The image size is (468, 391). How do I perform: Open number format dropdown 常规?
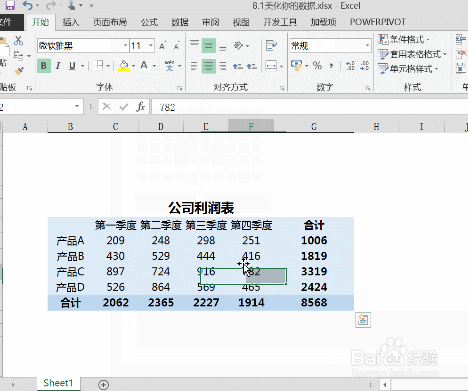click(367, 45)
